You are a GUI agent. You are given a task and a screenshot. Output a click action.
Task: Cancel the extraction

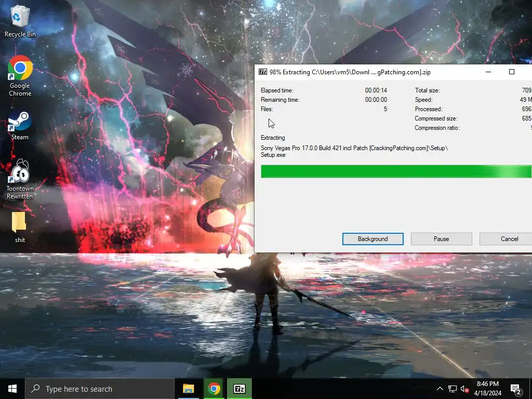(507, 239)
